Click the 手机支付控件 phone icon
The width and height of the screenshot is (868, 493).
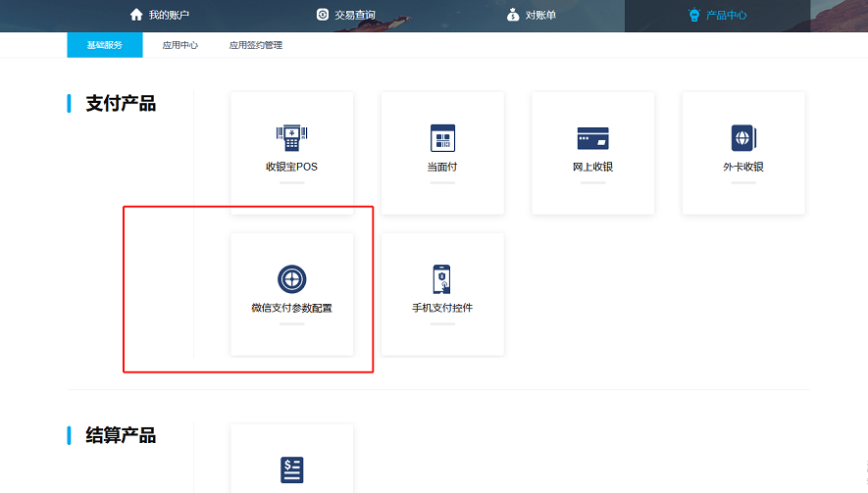point(442,279)
